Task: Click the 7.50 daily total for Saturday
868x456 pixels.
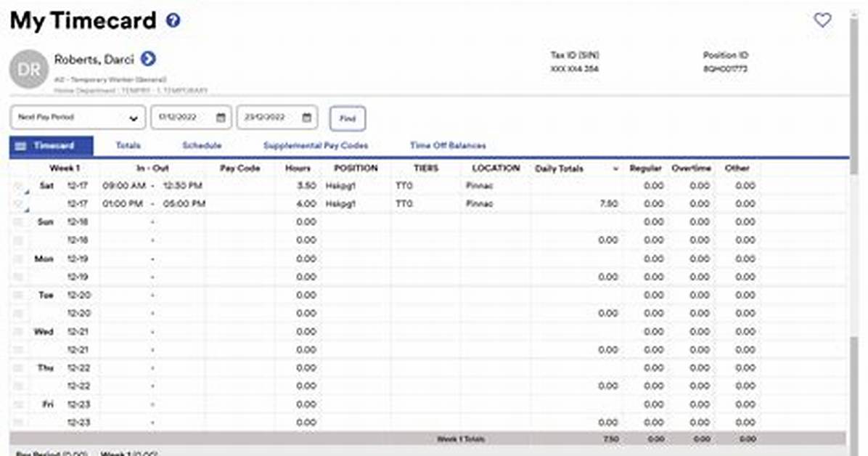Action: point(608,204)
